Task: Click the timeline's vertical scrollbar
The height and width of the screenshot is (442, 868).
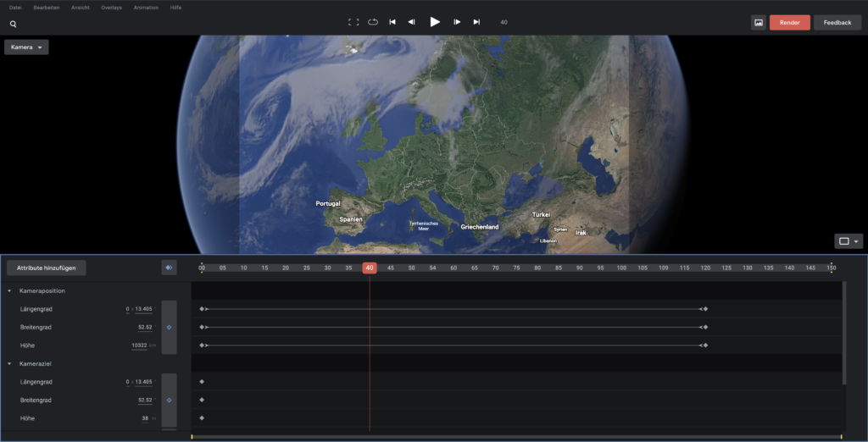Action: tap(844, 333)
